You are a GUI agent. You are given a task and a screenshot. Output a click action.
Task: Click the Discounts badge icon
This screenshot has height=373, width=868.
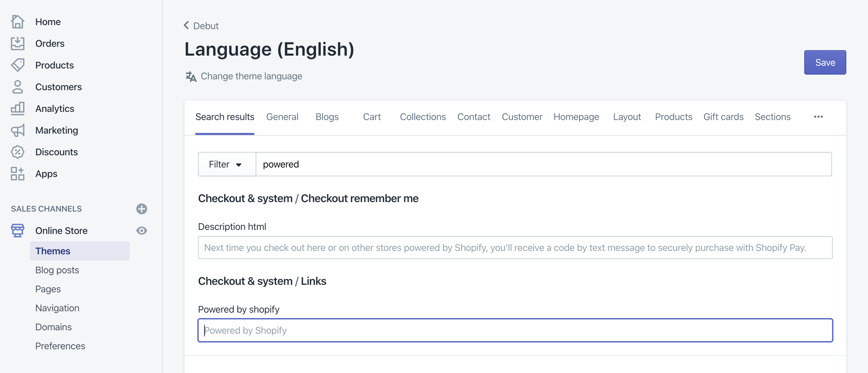[x=18, y=152]
